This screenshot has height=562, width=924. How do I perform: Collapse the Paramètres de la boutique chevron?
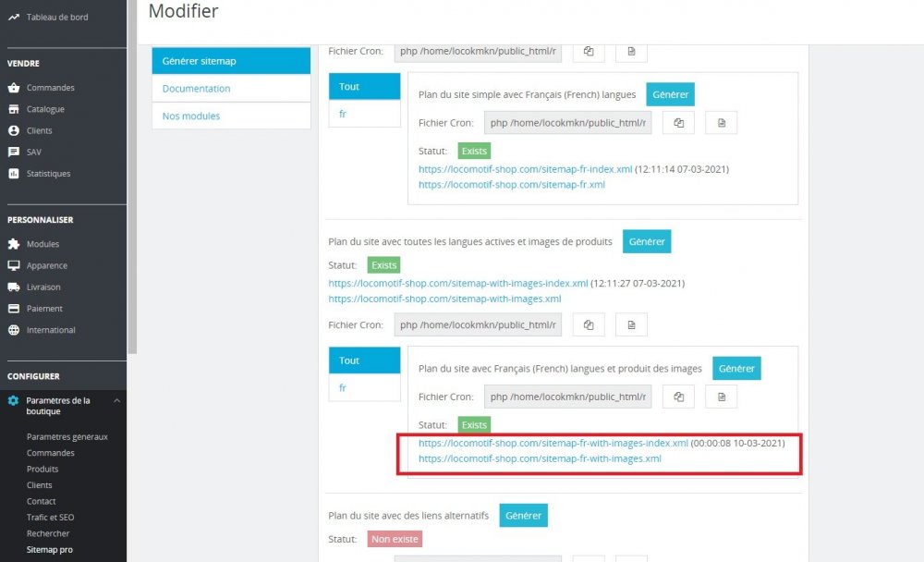[x=118, y=400]
